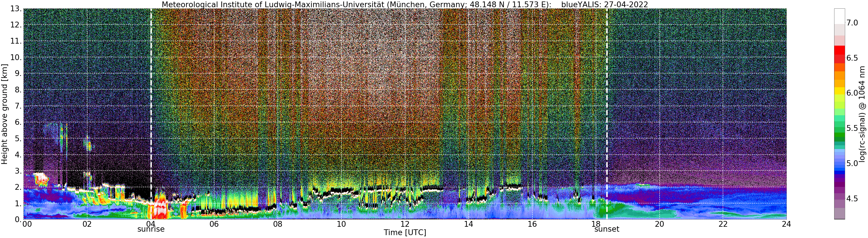Click the colorbar tick label '5.0'
The width and height of the screenshot is (868, 238).
[x=852, y=163]
